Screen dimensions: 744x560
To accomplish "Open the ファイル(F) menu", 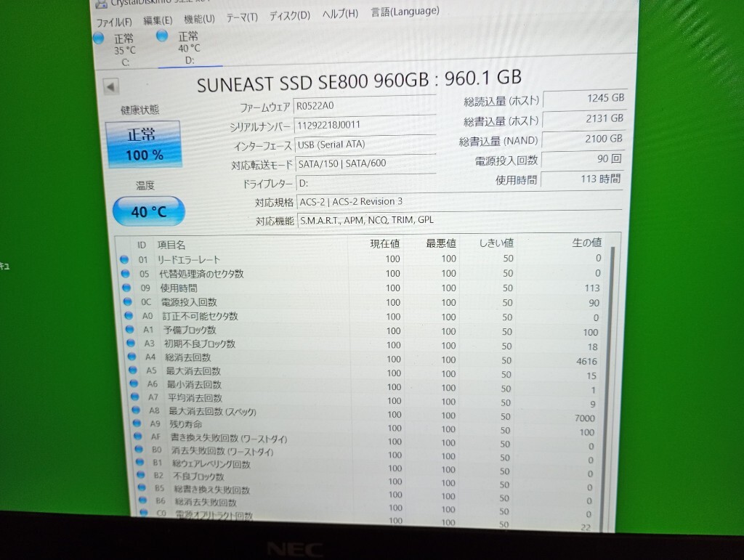I will coord(114,22).
